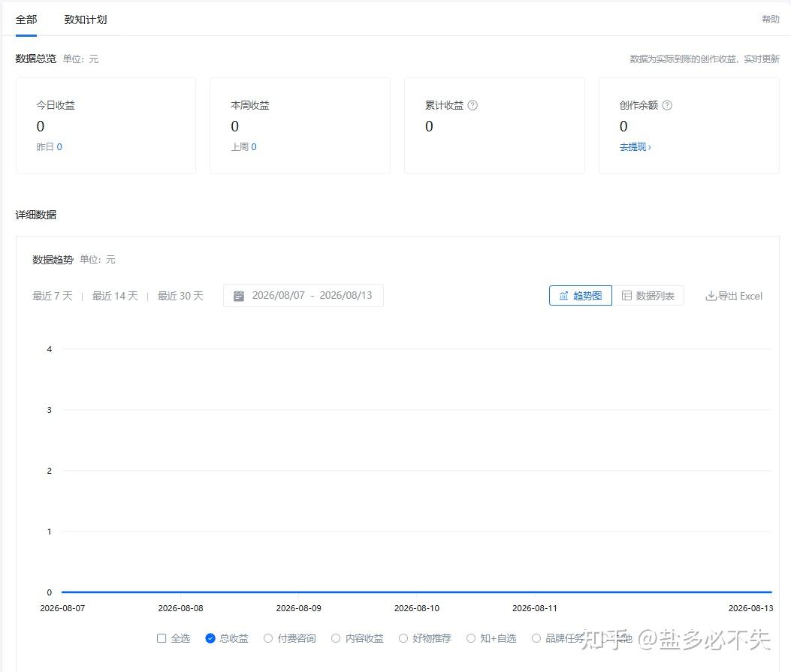Open the 全部 tab

click(x=26, y=20)
